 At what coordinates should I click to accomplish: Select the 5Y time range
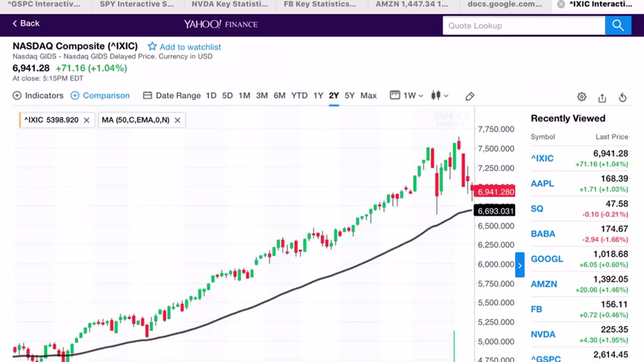[350, 96]
